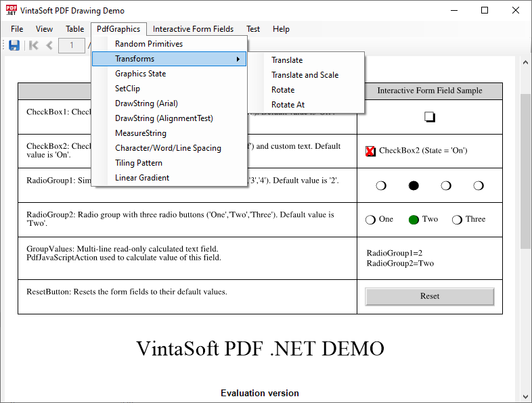Go to first page arrow icon

click(x=33, y=45)
